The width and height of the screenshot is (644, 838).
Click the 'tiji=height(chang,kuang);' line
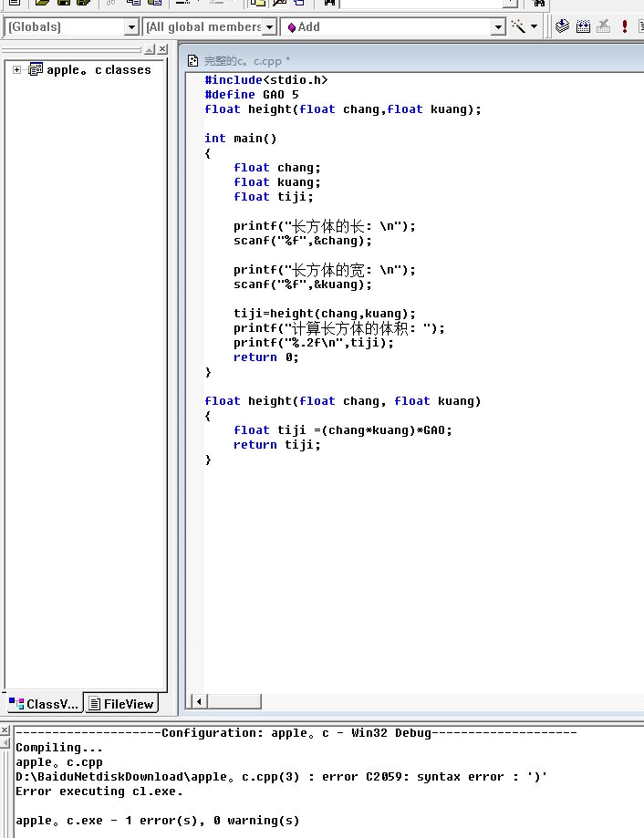(x=325, y=314)
